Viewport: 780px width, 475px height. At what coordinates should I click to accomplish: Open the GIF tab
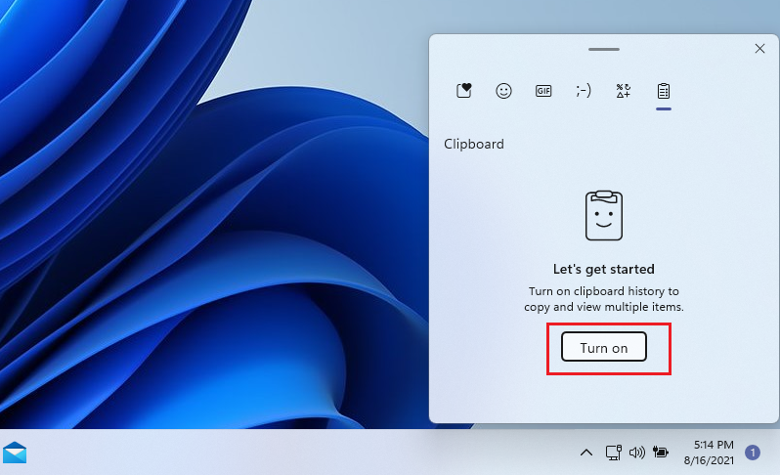pyautogui.click(x=543, y=91)
